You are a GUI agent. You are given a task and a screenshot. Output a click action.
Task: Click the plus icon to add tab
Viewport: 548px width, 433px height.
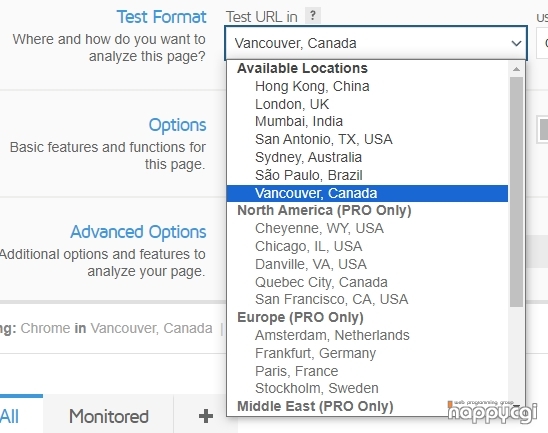click(x=206, y=416)
